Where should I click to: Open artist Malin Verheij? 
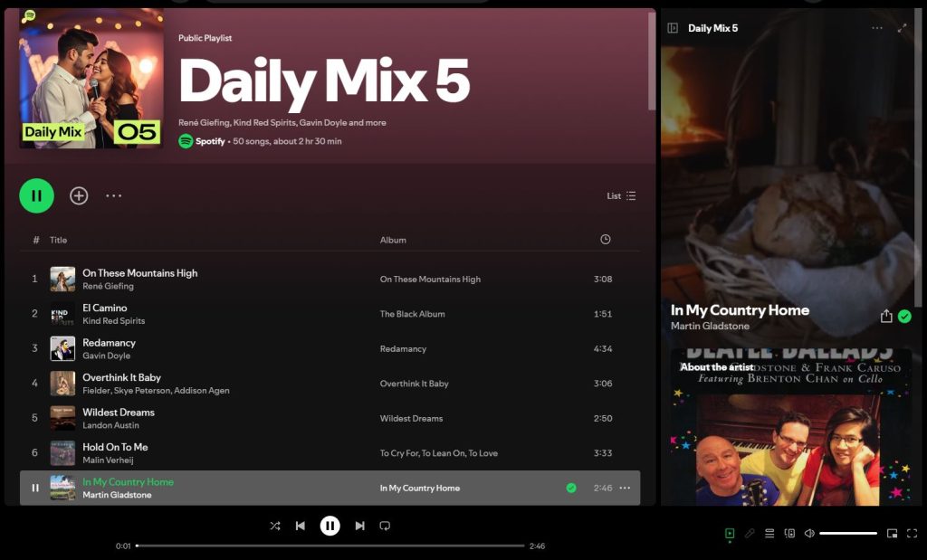pyautogui.click(x=108, y=460)
